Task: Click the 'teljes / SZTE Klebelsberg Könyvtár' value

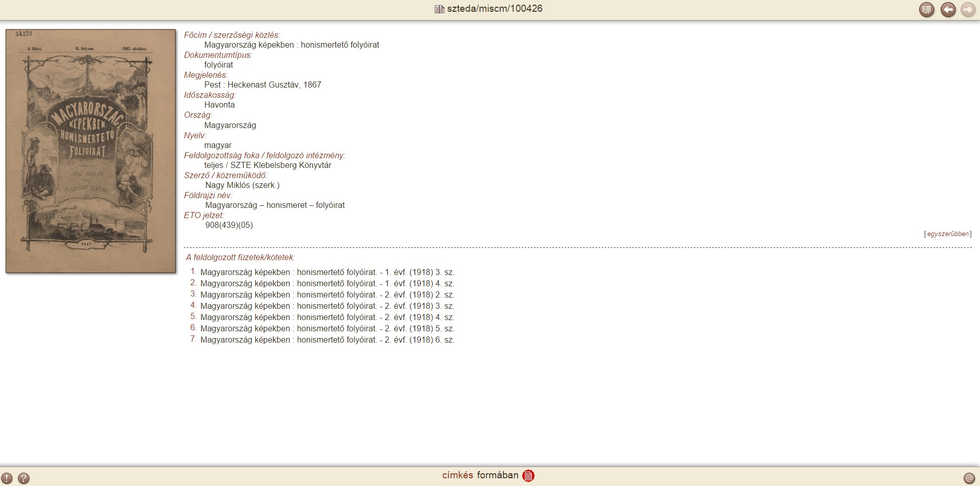Action: (268, 165)
